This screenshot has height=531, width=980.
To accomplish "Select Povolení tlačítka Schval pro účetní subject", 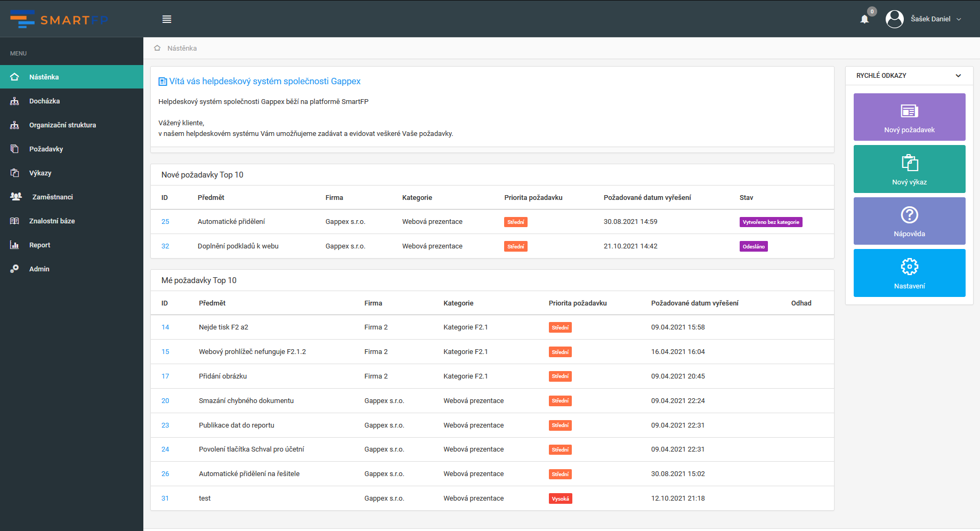I will click(x=252, y=449).
